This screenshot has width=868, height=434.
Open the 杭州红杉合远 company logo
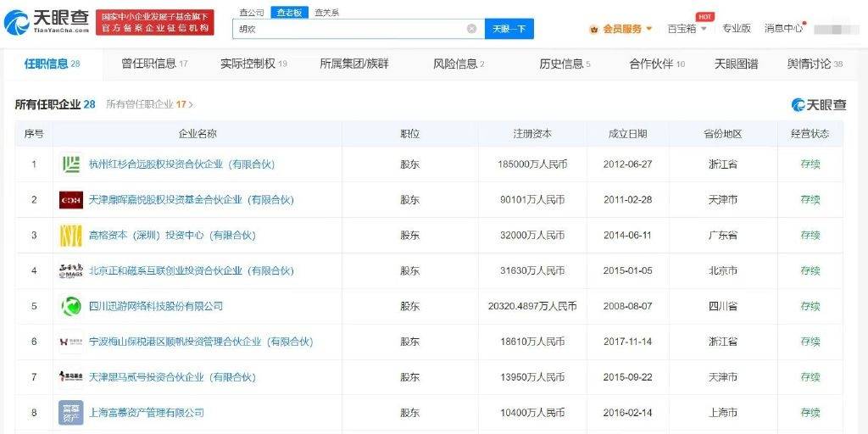(71, 164)
